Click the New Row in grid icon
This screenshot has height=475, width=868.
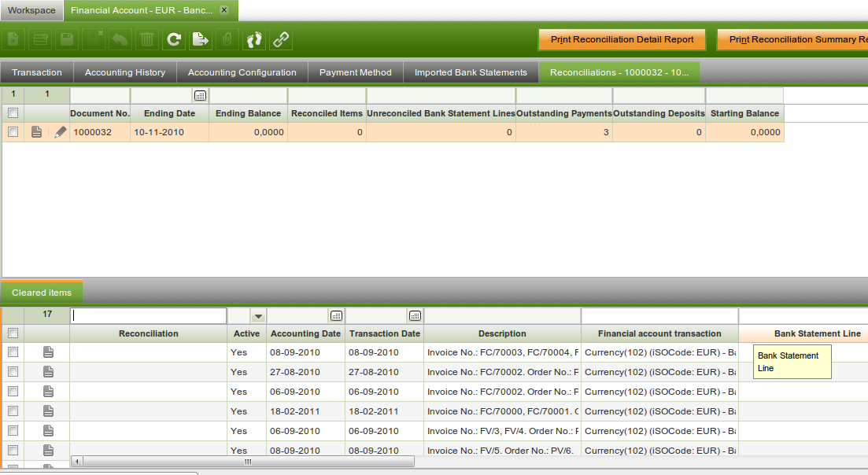(40, 39)
